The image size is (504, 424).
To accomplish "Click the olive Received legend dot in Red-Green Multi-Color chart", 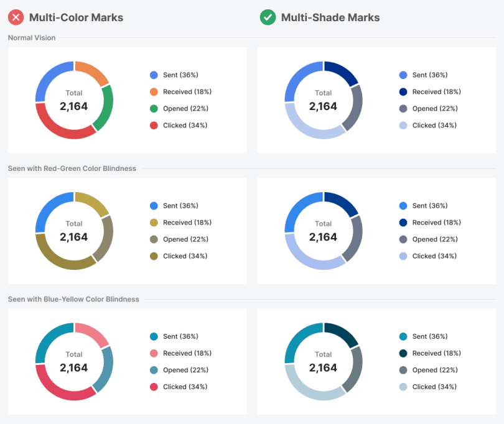I will 154,223.
